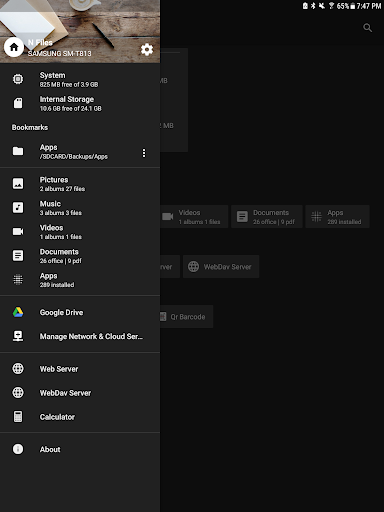The image size is (384, 512).
Task: Select the Internal Storage SD card icon
Action: pyautogui.click(x=18, y=103)
